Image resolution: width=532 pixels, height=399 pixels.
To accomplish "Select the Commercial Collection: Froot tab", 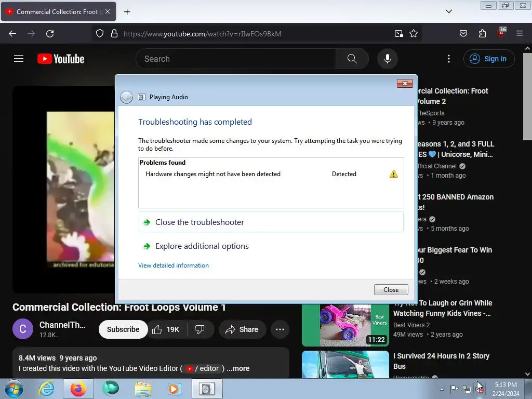I will 58,11.
